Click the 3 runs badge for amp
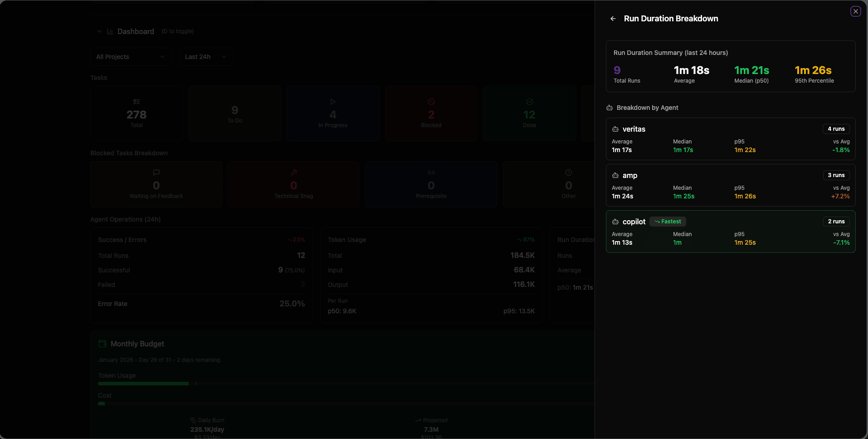 (x=836, y=175)
